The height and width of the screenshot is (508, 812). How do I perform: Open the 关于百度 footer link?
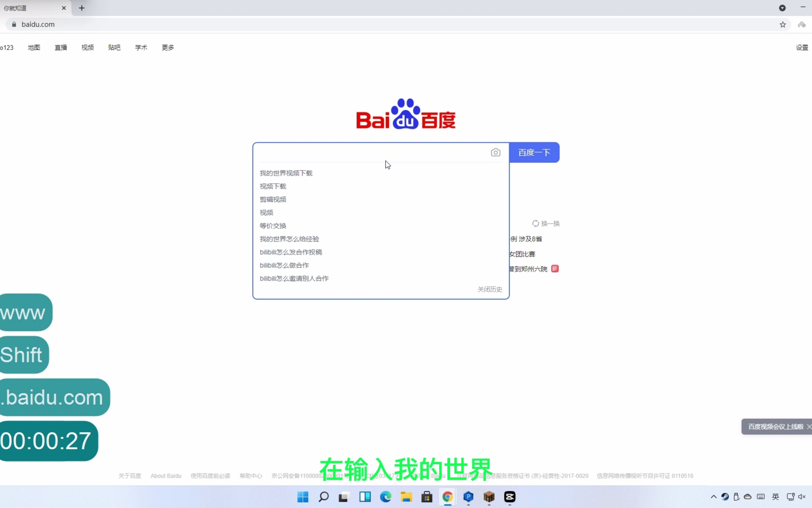(x=130, y=476)
